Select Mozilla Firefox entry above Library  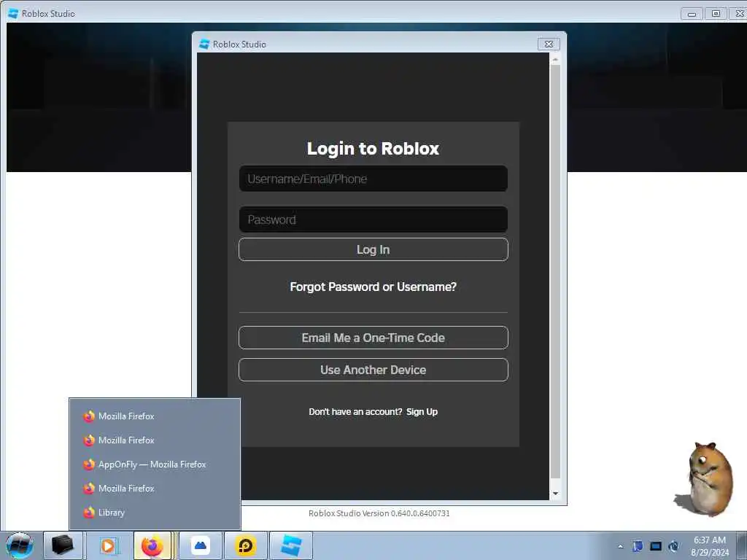155,489
